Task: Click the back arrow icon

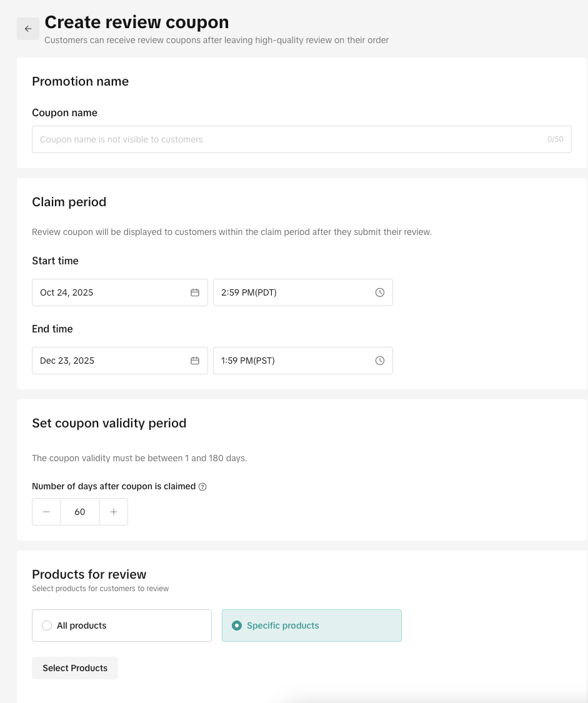Action: coord(28,29)
